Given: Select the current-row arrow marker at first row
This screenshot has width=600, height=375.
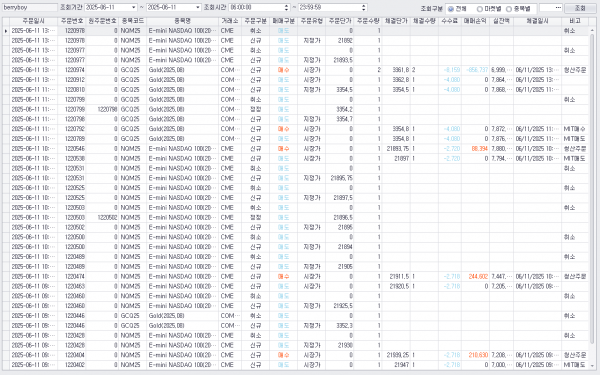Looking at the screenshot, I should click(x=6, y=31).
